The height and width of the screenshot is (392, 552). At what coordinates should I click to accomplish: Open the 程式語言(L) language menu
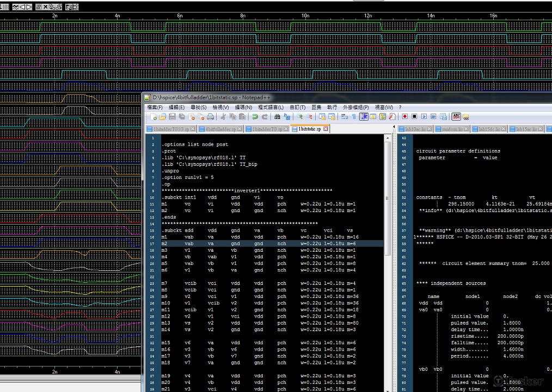point(271,108)
